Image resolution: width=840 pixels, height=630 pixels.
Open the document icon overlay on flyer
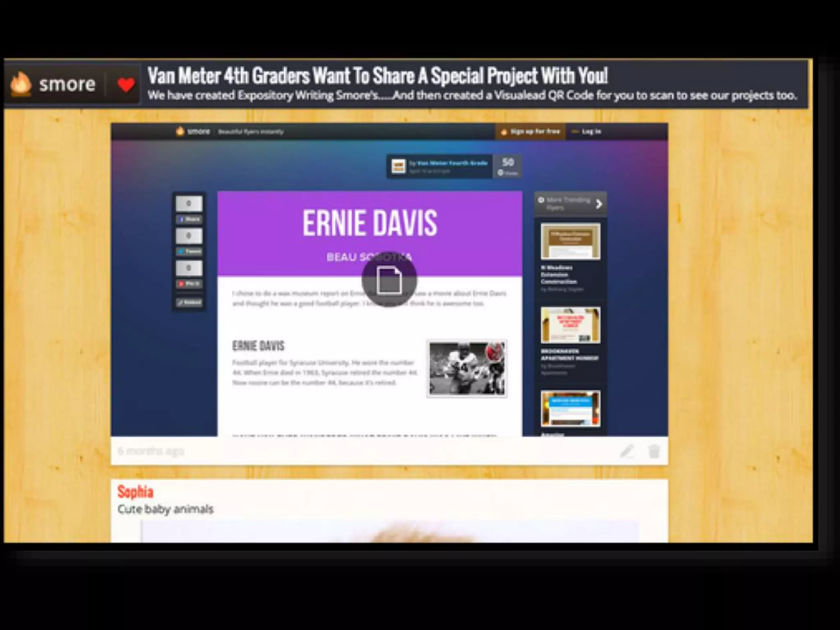(389, 280)
